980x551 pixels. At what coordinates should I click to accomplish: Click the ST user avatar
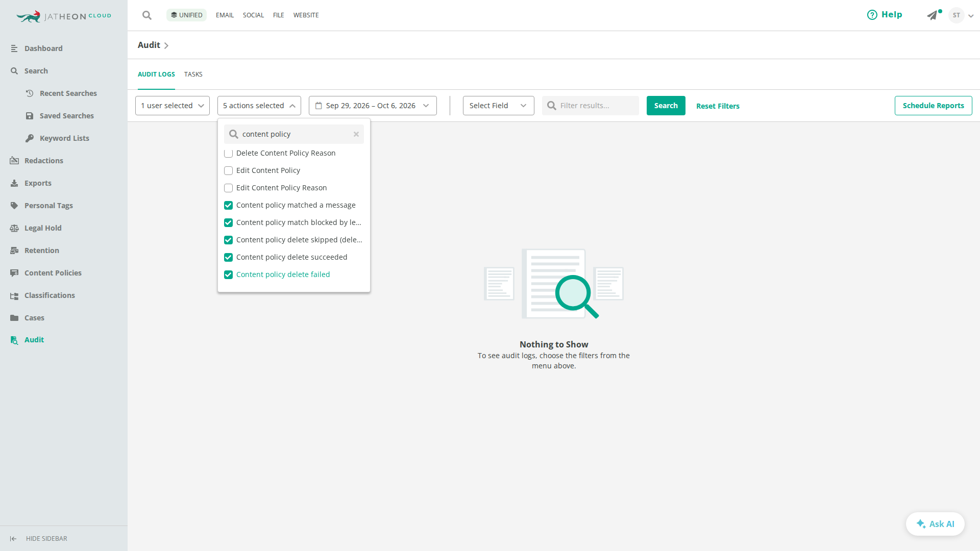(x=957, y=15)
